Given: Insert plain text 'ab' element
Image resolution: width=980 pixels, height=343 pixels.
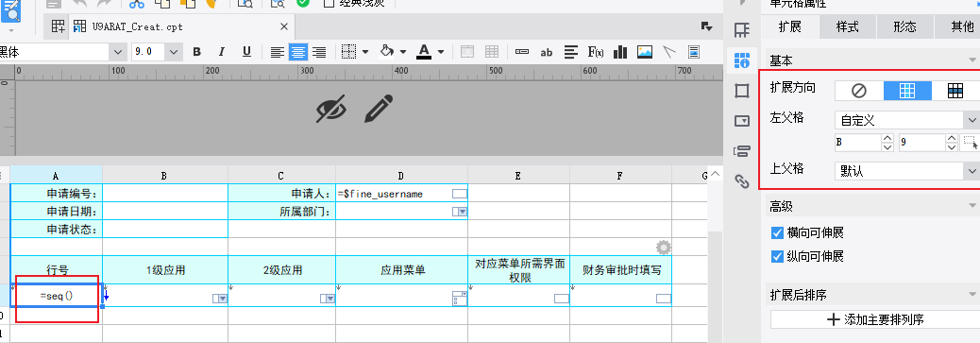Looking at the screenshot, I should [547, 53].
